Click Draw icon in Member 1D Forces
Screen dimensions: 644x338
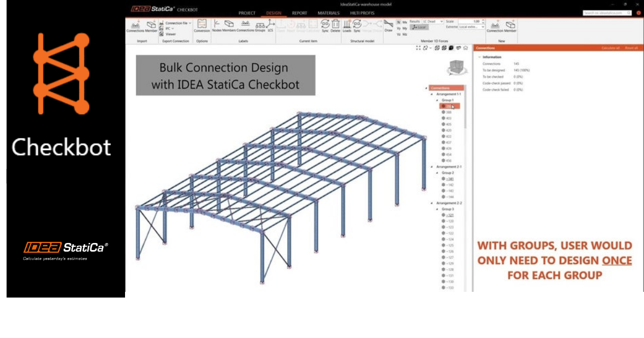[389, 24]
